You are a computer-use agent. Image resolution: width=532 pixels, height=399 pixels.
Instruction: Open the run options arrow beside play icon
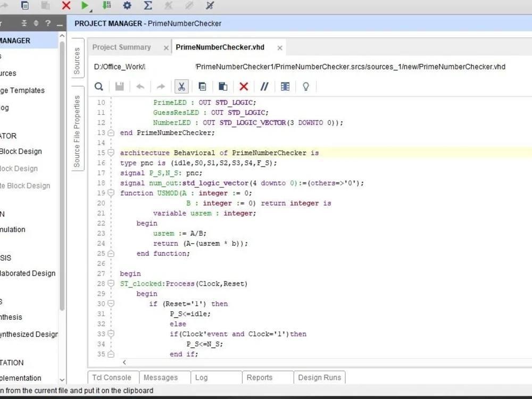point(91,11)
